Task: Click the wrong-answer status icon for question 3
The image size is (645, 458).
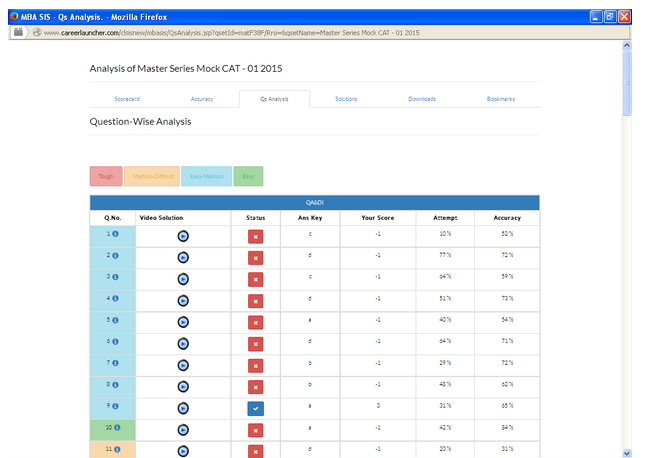Action: click(255, 279)
